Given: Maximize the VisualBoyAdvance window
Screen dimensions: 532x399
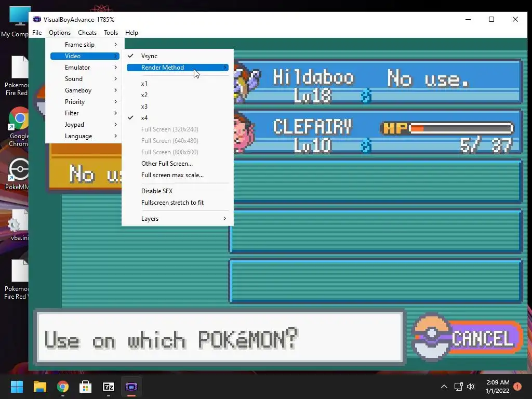Looking at the screenshot, I should point(491,19).
